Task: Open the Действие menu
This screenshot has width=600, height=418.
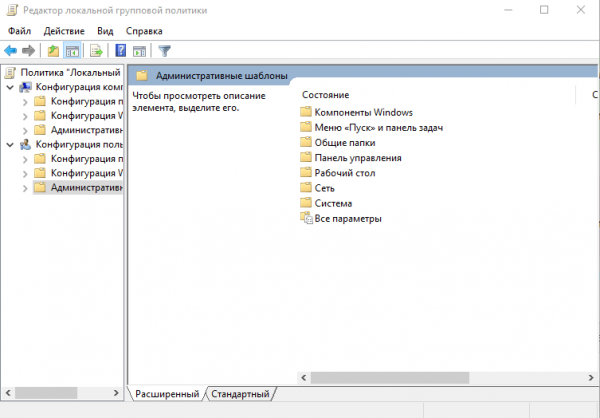Action: [64, 31]
